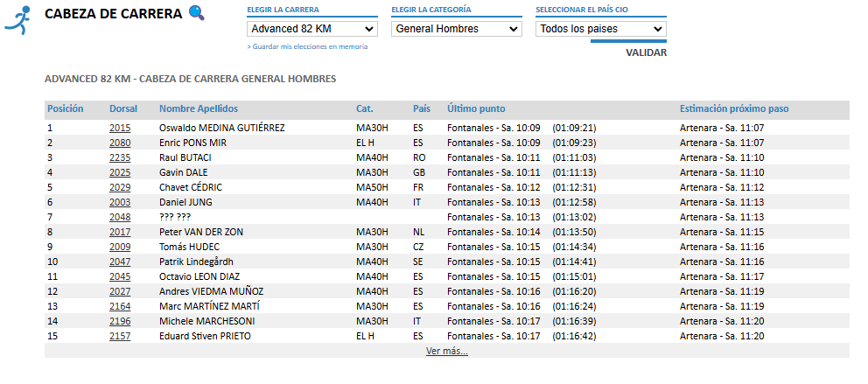Click the name Octavio LEON DIAZ
The image size is (868, 384).
click(x=199, y=276)
